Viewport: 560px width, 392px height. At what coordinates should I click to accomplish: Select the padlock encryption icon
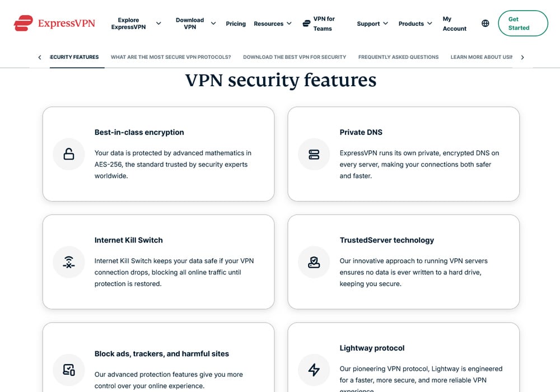(68, 154)
